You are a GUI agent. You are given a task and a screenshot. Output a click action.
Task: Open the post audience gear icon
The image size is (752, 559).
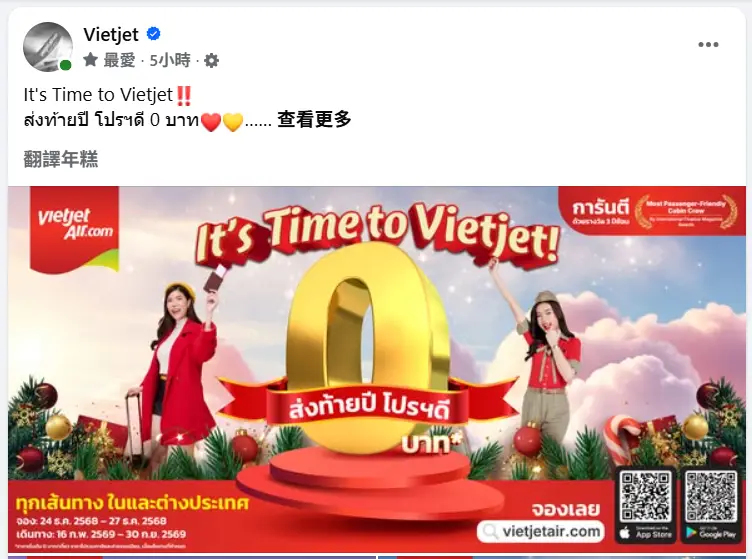click(212, 60)
